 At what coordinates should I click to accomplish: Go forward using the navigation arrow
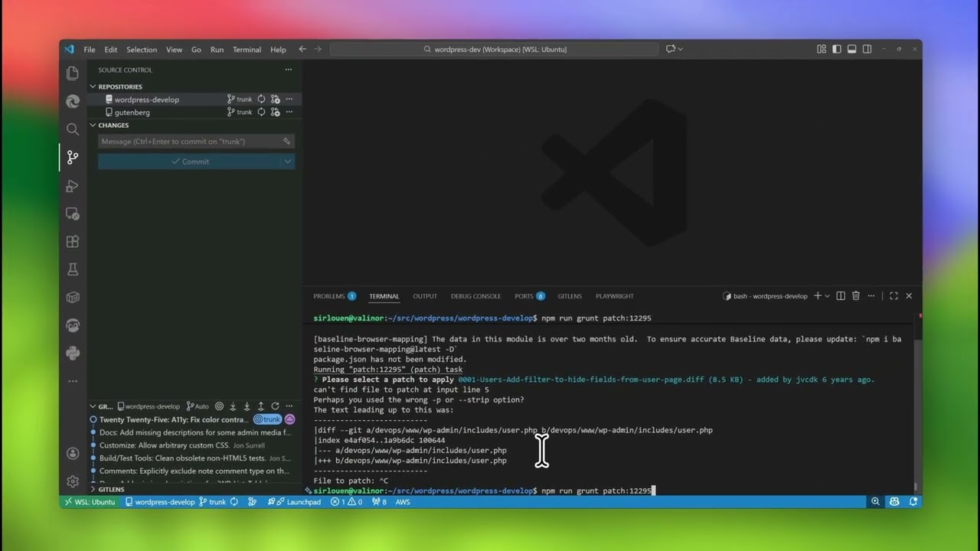[318, 49]
